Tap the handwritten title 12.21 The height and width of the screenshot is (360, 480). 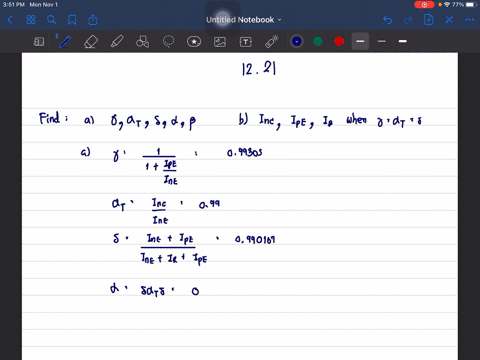point(259,69)
